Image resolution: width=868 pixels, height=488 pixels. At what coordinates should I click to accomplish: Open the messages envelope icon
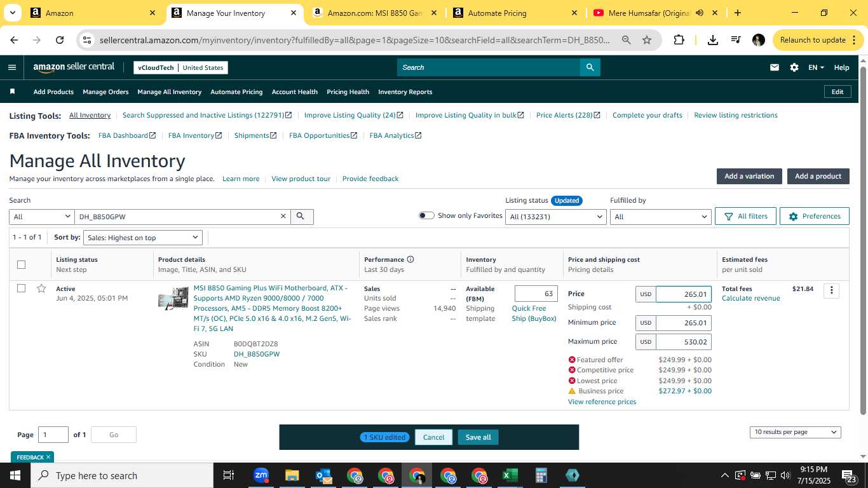(774, 67)
